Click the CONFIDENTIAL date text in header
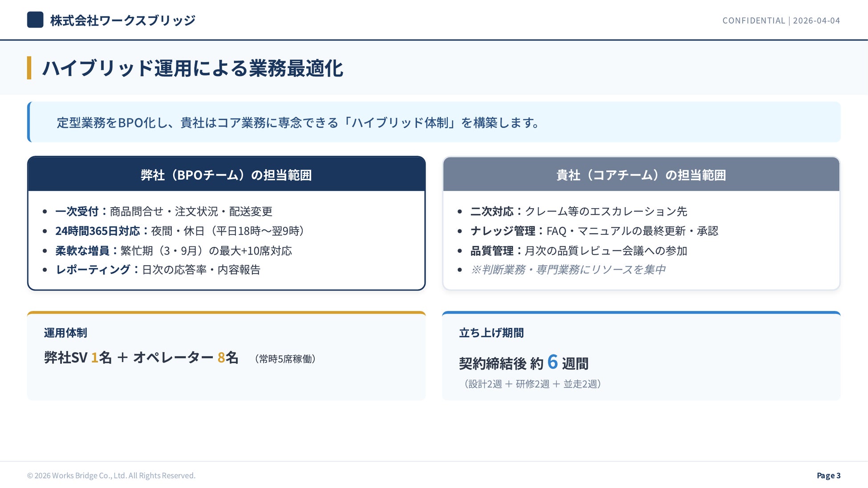The image size is (868, 488). (781, 20)
